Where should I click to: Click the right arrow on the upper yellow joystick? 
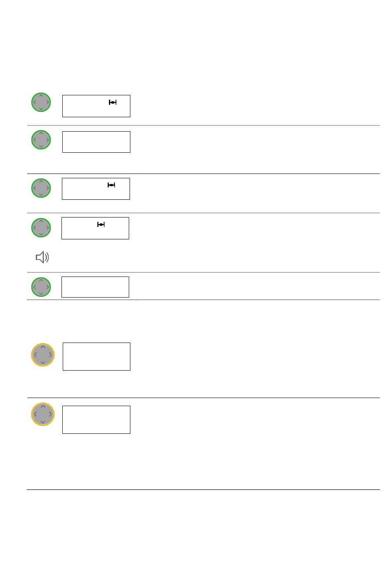[x=50, y=355]
